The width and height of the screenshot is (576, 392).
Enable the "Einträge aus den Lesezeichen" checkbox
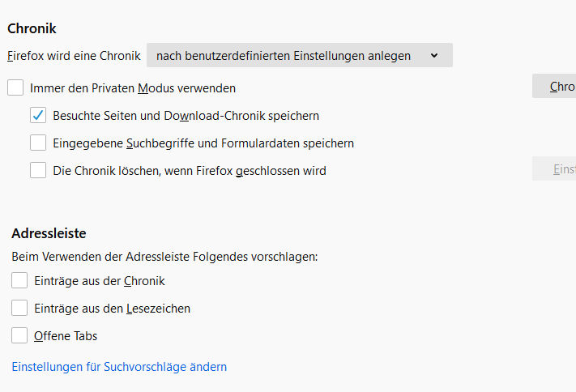[x=19, y=308]
